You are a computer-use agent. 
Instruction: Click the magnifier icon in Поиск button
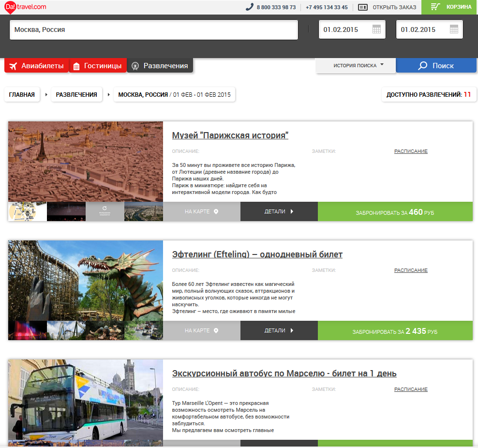[422, 65]
